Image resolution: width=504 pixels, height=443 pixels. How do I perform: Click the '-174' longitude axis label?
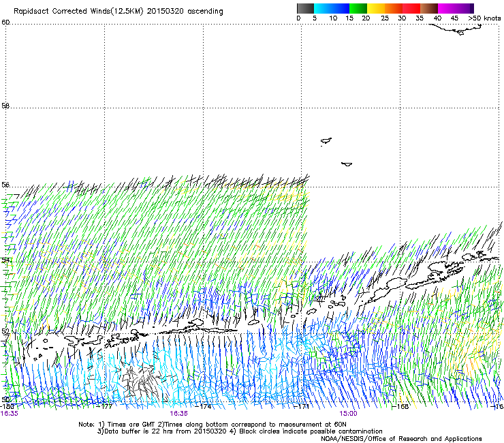[x=203, y=406]
